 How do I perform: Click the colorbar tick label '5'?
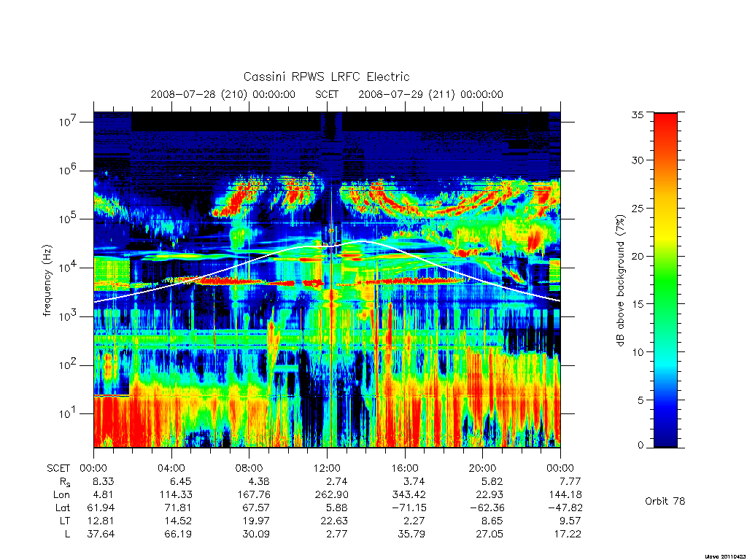(x=640, y=400)
